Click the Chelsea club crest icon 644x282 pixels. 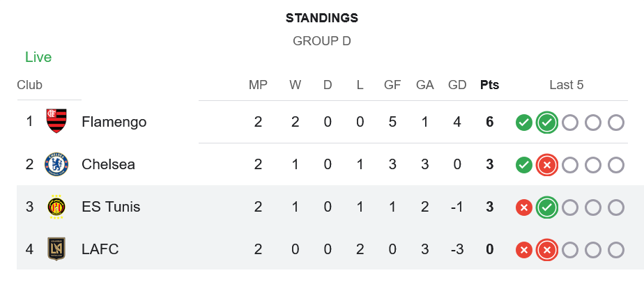[x=56, y=164]
